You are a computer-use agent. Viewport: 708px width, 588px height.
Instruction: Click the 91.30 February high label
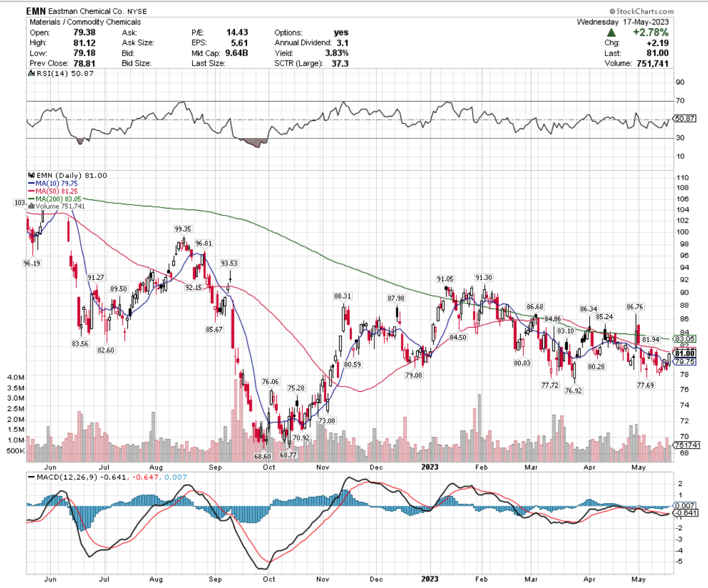point(484,277)
